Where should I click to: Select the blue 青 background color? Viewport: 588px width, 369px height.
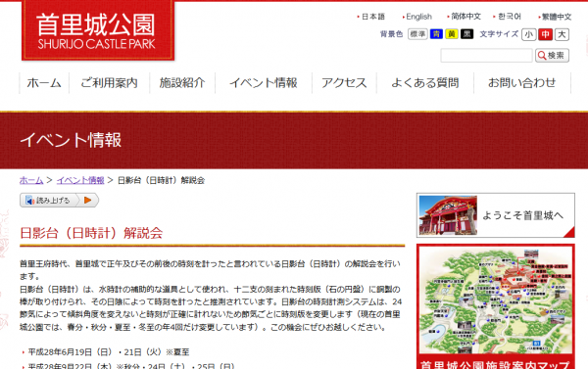tap(436, 34)
